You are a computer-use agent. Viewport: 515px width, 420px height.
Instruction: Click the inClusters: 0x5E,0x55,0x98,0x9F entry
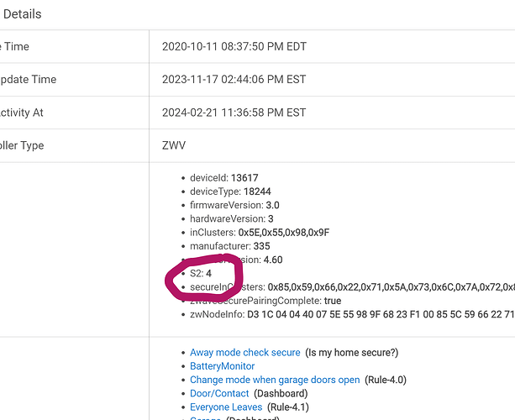(260, 233)
